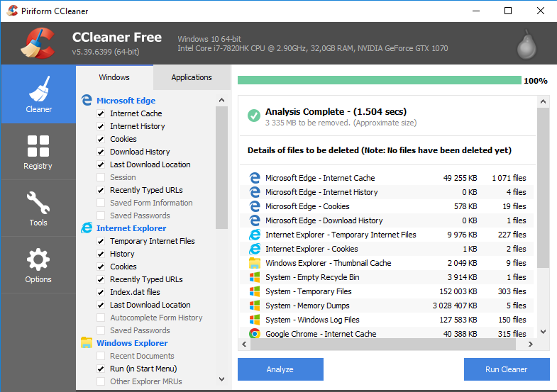This screenshot has width=557, height=392.
Task: Open the Options gear section
Action: coord(38,265)
